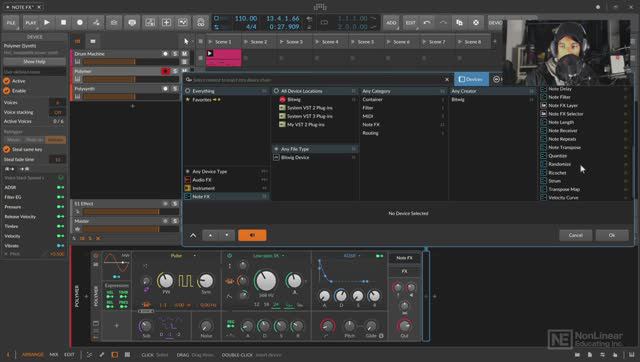The image size is (640, 362).
Task: Toggle the Vibrato modulation routing indicator
Action: point(60,246)
